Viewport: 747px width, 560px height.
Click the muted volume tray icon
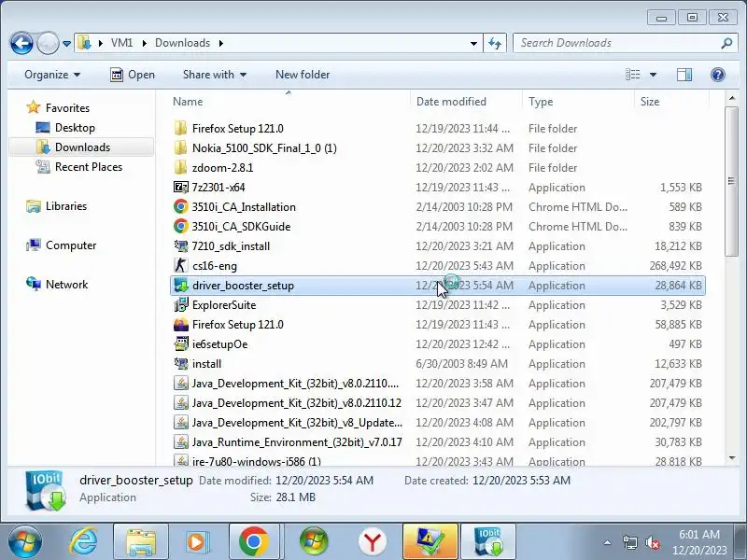coord(652,542)
